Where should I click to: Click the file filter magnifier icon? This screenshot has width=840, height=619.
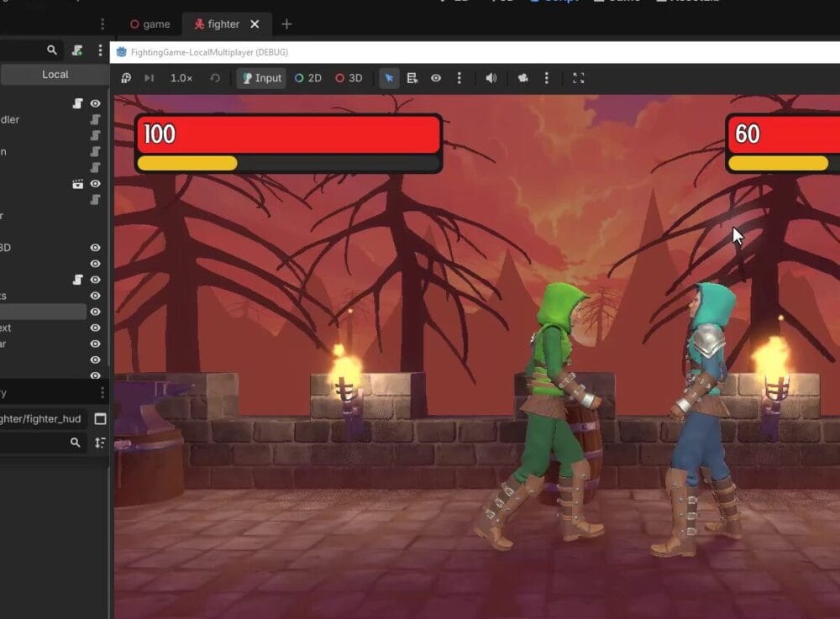tap(75, 443)
